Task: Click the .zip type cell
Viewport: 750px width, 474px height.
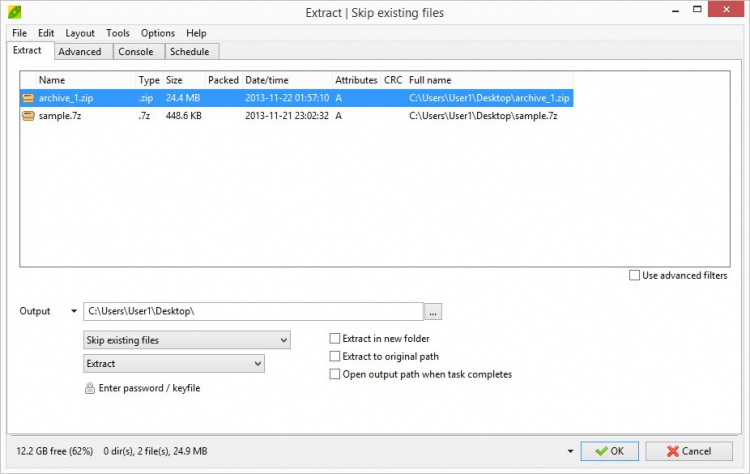Action: pos(145,98)
